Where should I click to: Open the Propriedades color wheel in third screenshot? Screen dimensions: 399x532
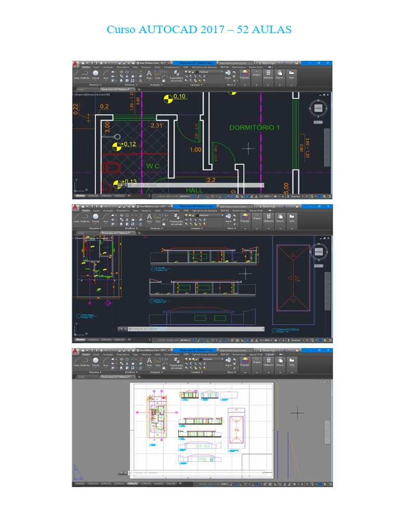coord(245,362)
